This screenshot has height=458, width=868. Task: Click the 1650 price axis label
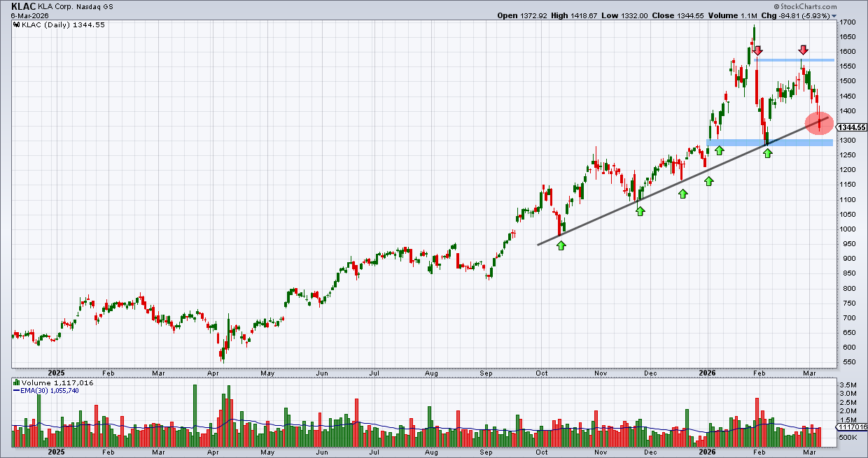tap(848, 36)
